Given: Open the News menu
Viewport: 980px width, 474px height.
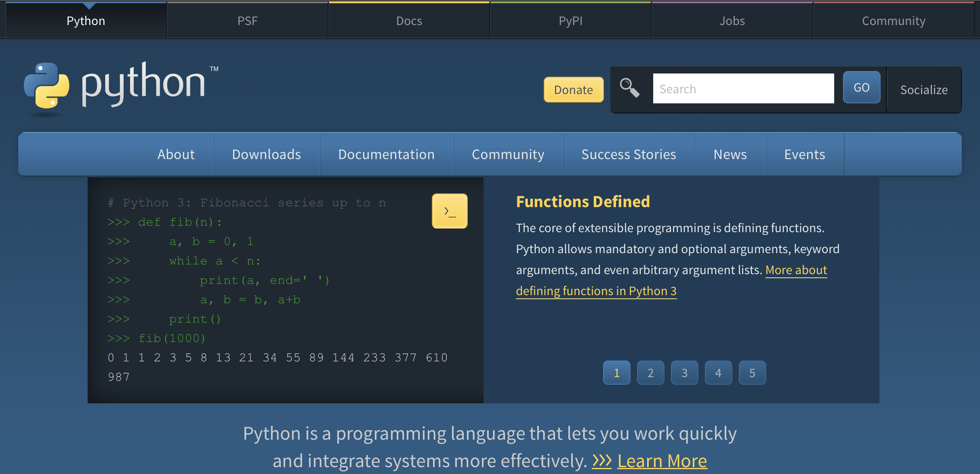Looking at the screenshot, I should tap(730, 154).
